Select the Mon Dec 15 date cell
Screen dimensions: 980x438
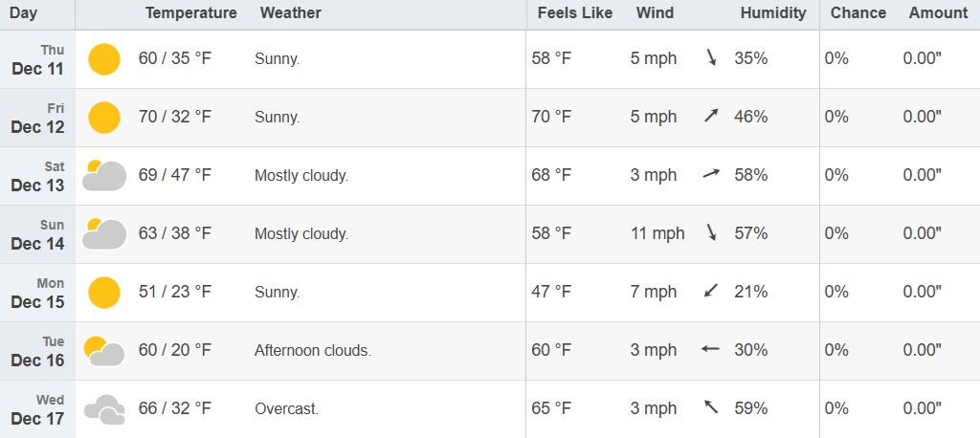38,293
